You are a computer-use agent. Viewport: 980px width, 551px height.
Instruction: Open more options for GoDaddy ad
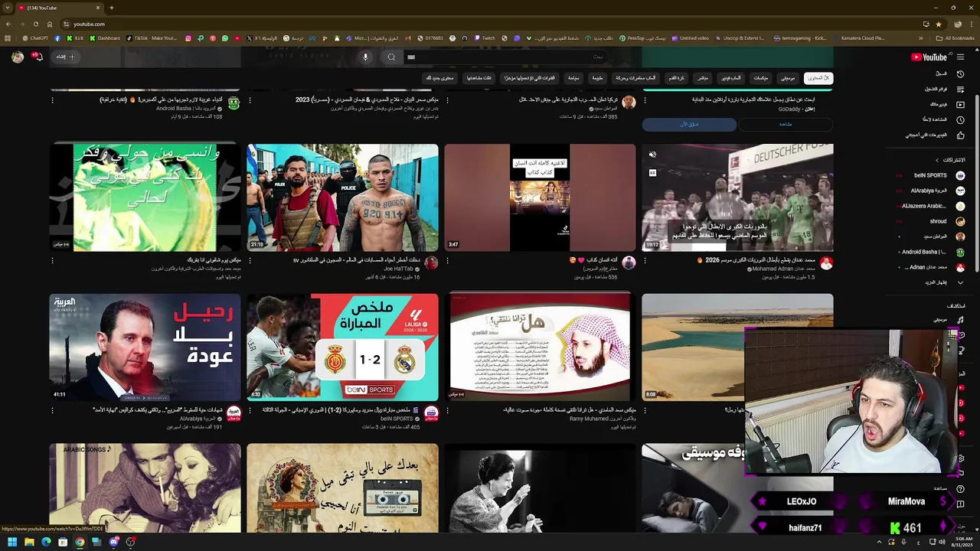click(x=645, y=99)
